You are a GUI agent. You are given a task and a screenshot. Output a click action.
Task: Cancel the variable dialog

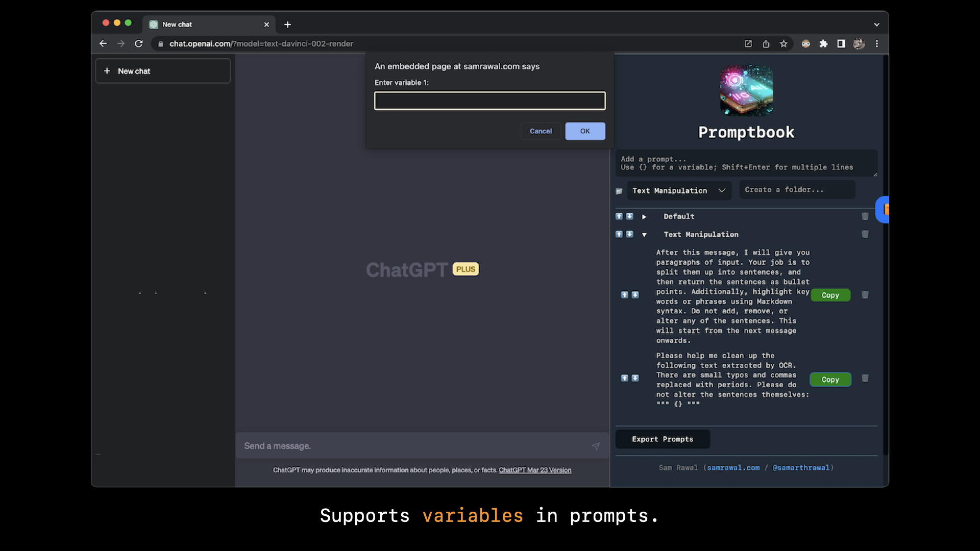pyautogui.click(x=541, y=131)
